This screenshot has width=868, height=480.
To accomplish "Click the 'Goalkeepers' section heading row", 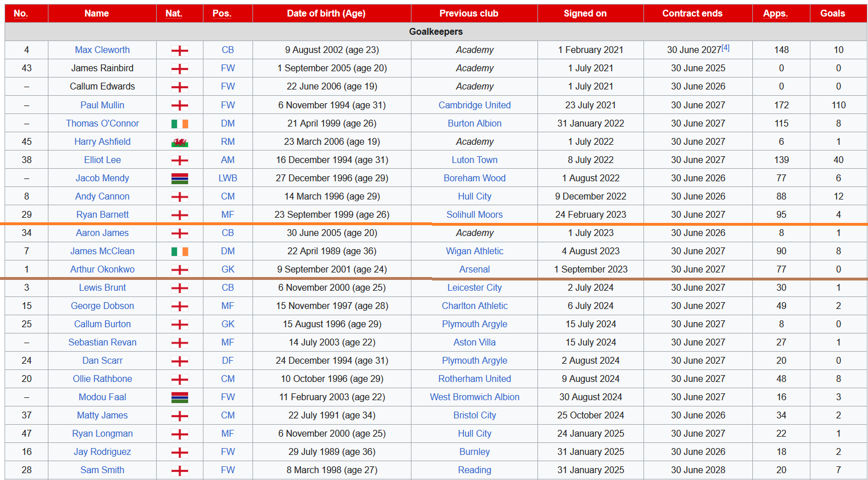I will [436, 31].
